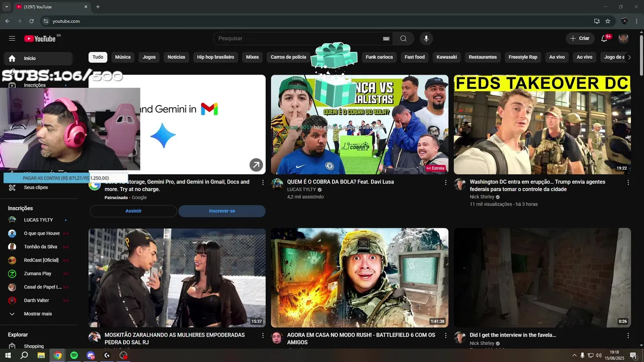Select the Kawasaki filter chip
644x362 pixels.
coord(447,57)
